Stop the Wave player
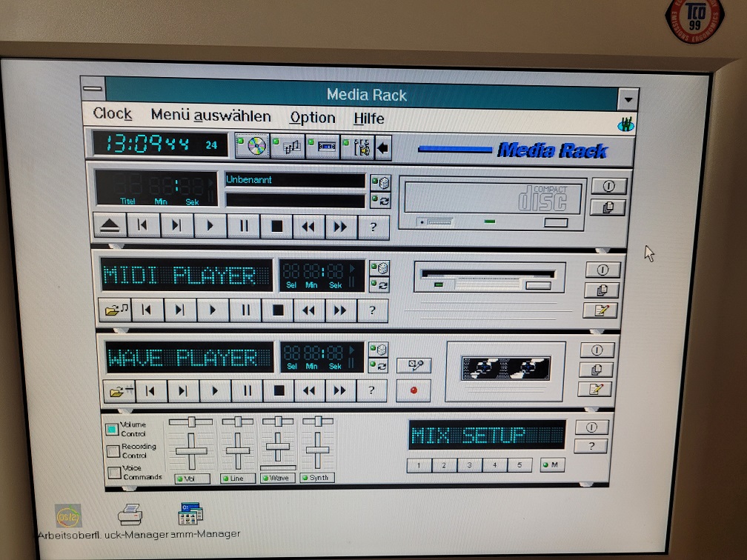This screenshot has height=560, width=747. pyautogui.click(x=279, y=391)
